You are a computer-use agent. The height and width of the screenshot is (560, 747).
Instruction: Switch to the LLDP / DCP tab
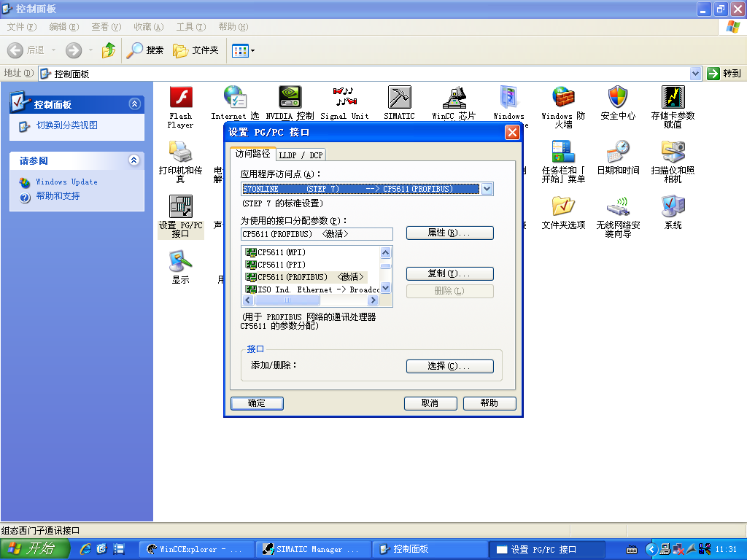tap(301, 155)
